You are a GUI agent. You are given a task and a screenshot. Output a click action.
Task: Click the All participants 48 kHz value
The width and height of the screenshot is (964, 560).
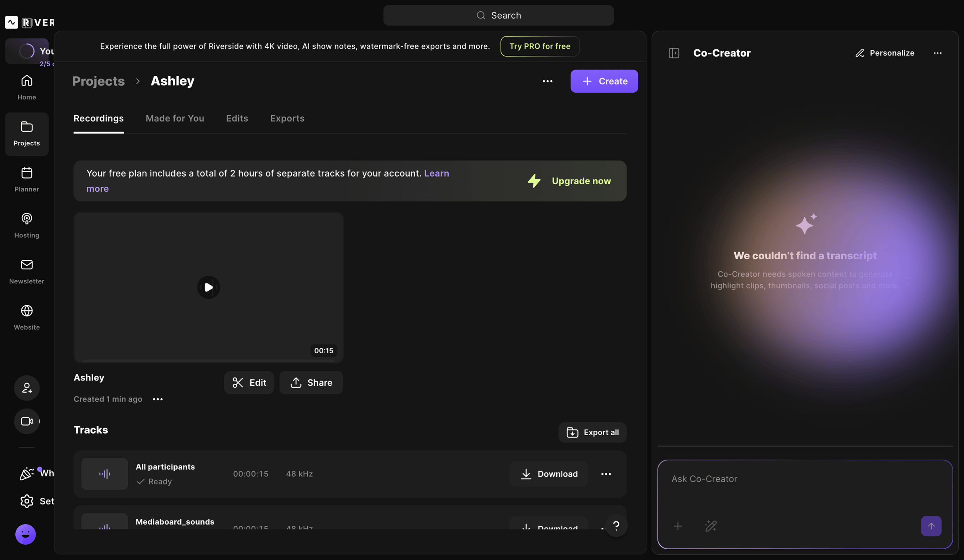pos(299,474)
